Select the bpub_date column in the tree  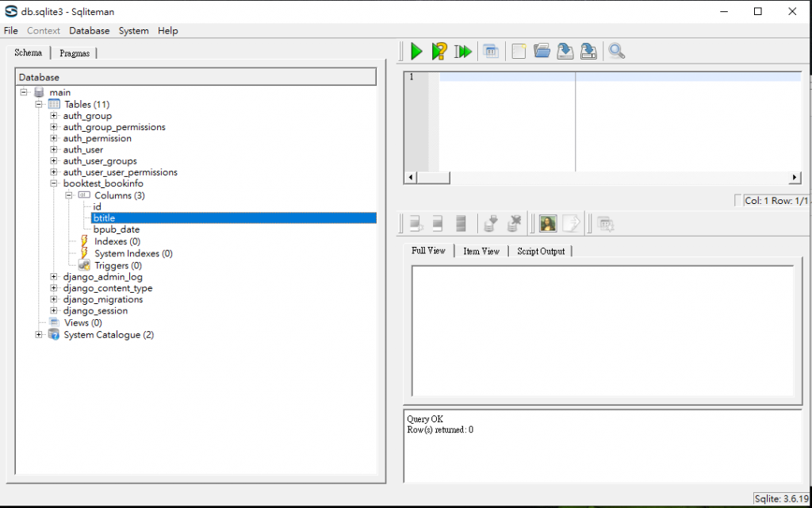[x=117, y=229]
